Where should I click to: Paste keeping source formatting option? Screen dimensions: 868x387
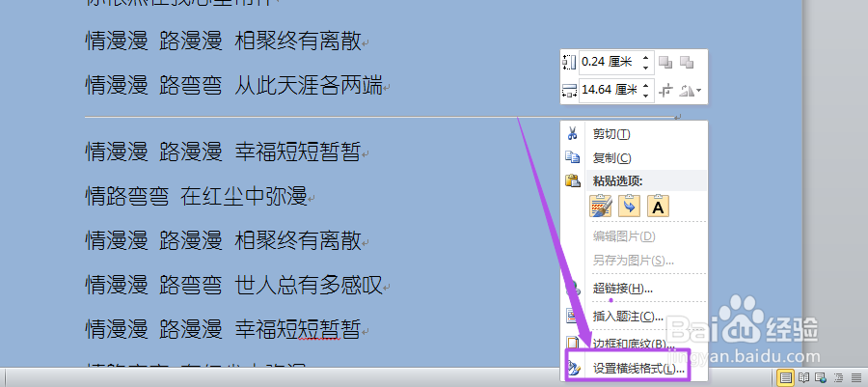coord(601,206)
